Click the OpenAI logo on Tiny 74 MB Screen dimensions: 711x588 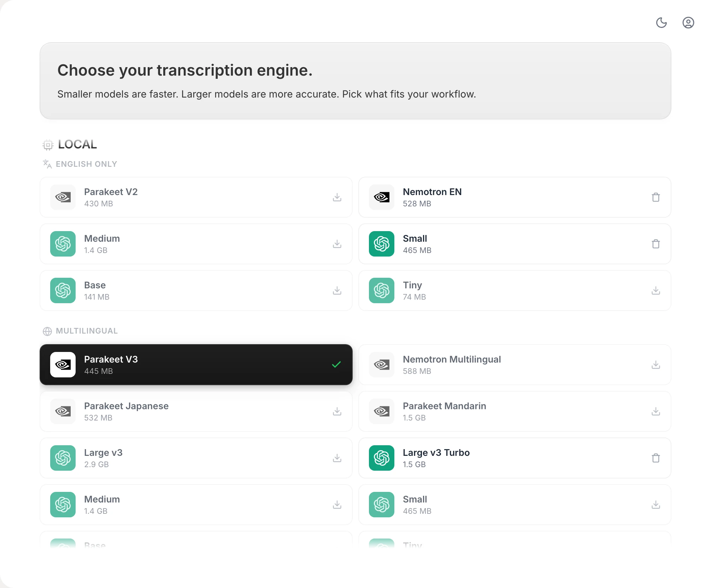click(382, 290)
